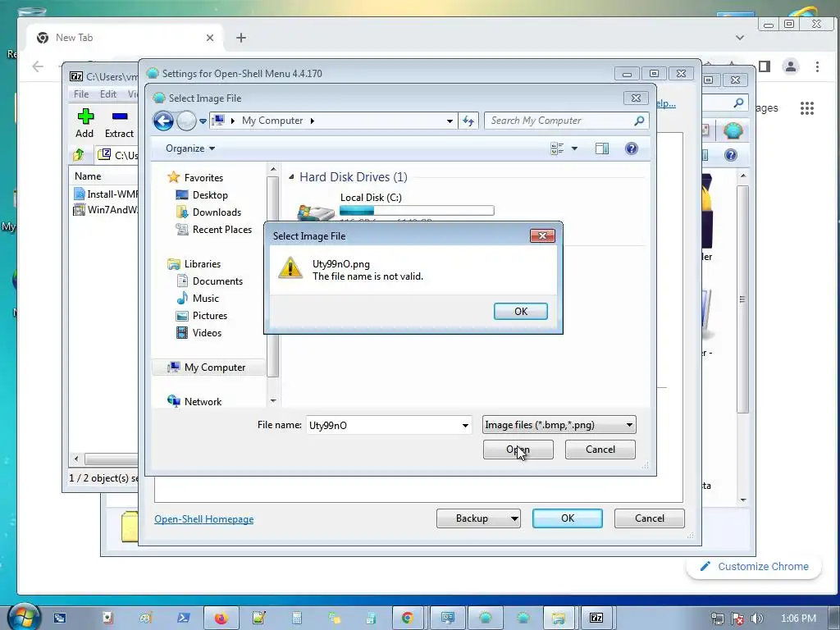The height and width of the screenshot is (630, 840).
Task: Click OK in the invalid file name warning
Action: point(520,311)
